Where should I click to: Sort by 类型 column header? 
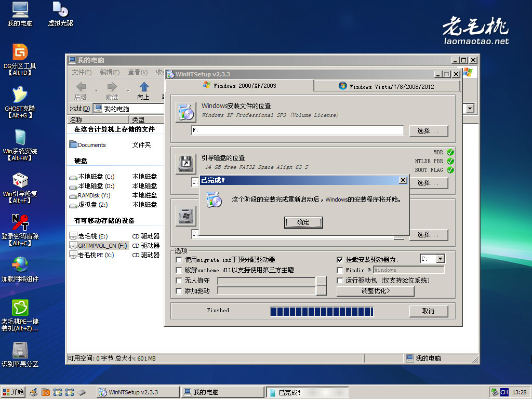[147, 120]
